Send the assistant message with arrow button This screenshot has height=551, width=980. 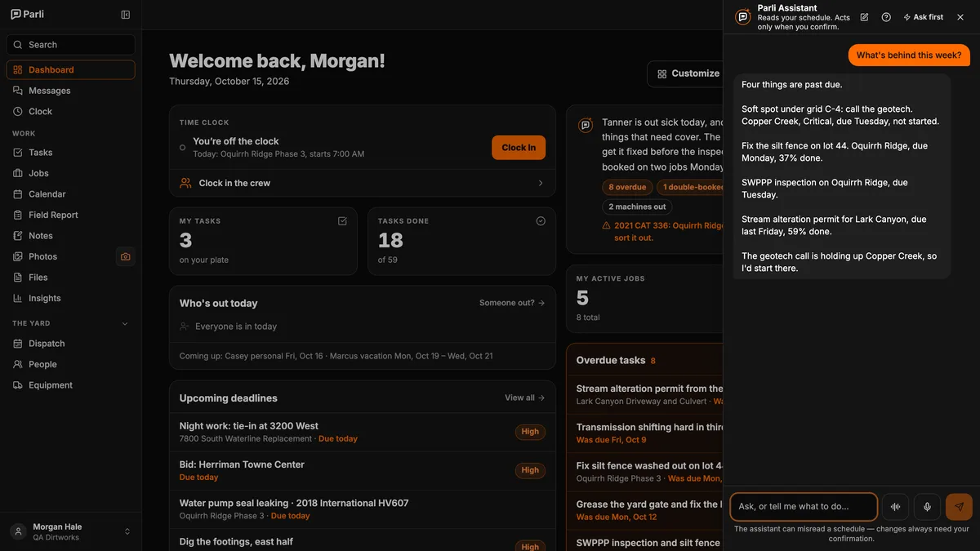tap(959, 507)
